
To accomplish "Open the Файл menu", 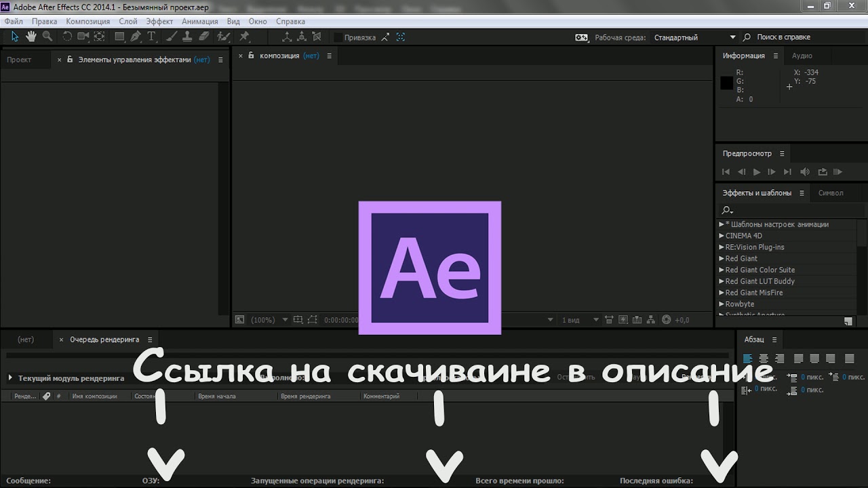I will coord(14,22).
